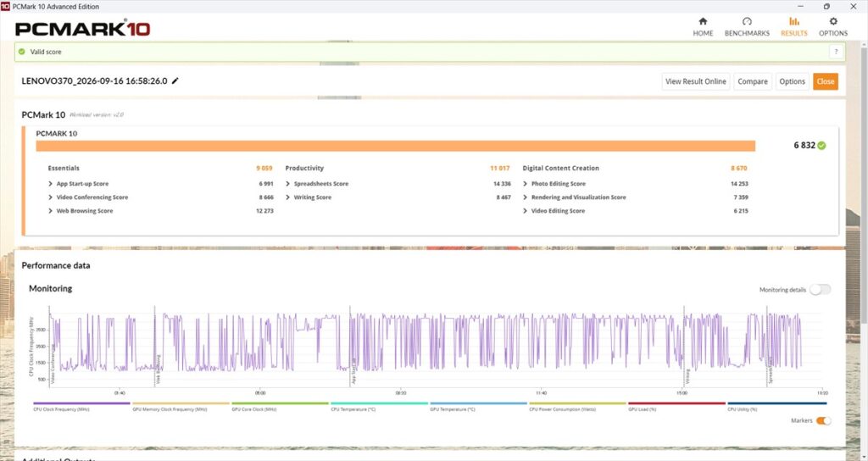Click the Essentials score 9 059
This screenshot has height=461, width=868.
pos(264,169)
